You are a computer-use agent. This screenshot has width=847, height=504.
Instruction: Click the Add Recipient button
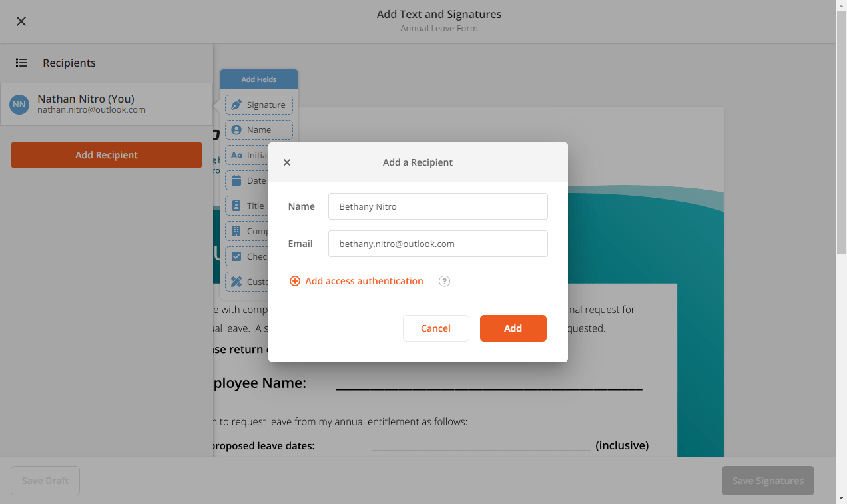pos(106,154)
